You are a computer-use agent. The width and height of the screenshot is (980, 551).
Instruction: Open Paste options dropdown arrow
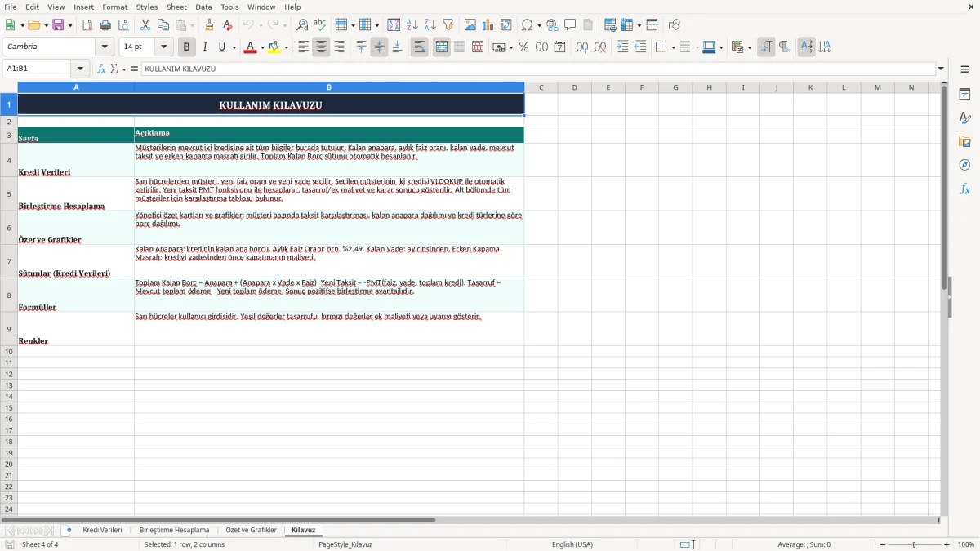coord(192,25)
